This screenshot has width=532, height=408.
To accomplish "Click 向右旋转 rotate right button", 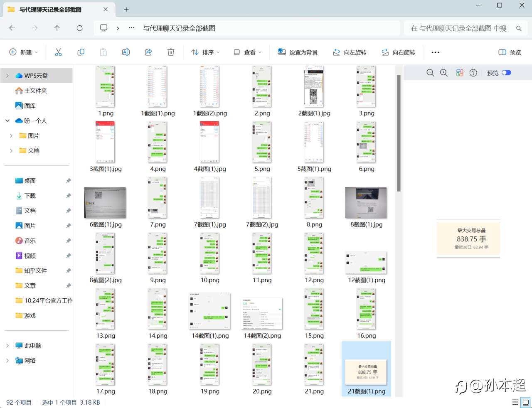I will [x=398, y=52].
